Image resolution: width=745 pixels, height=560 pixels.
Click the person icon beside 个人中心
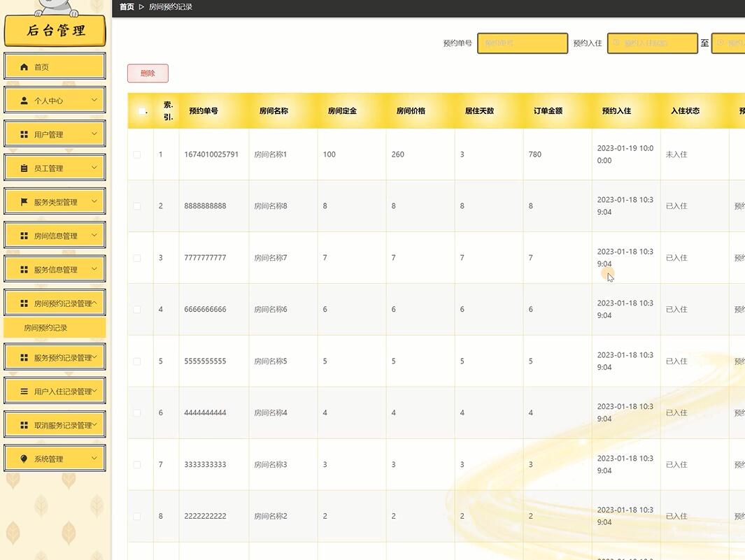coord(24,101)
